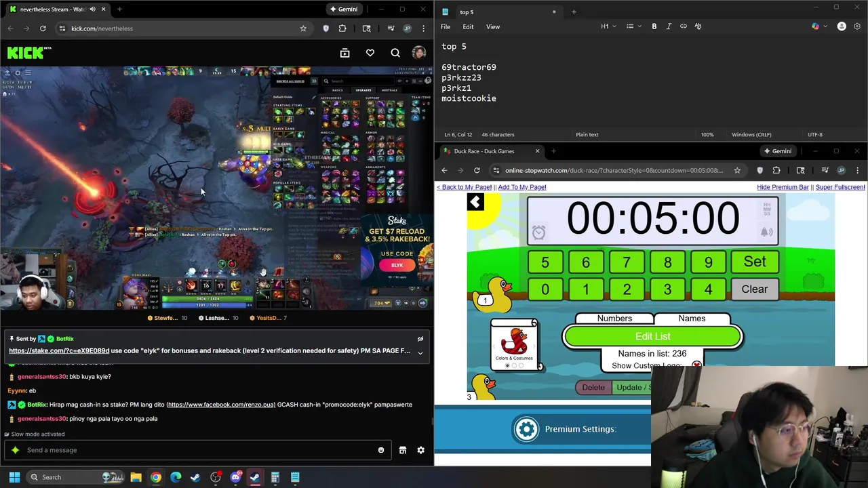Click the kick.com/nevertheless address bar

pos(176,28)
